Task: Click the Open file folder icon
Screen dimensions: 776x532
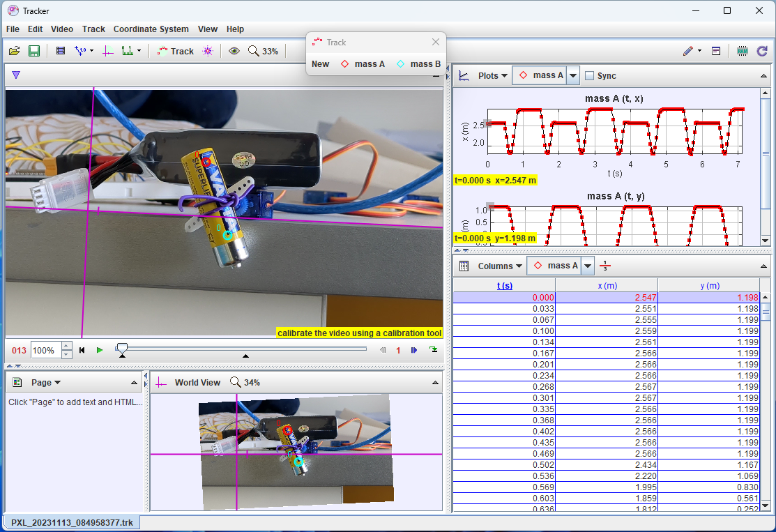Action: [x=14, y=51]
